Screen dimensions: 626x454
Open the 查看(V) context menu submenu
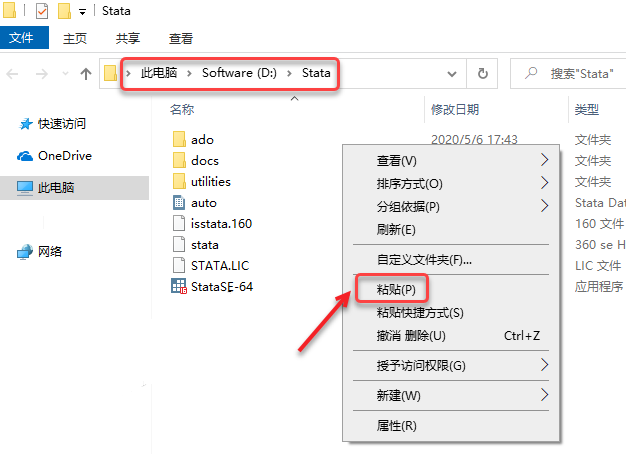(451, 161)
